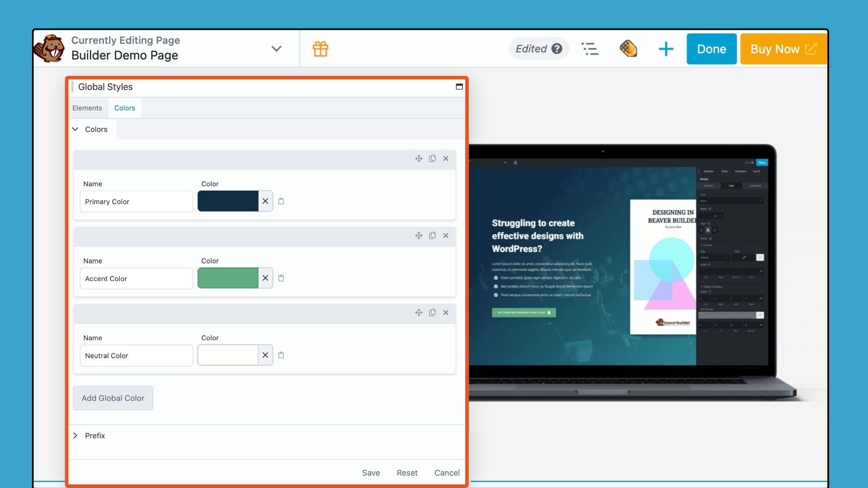The height and width of the screenshot is (488, 868).
Task: Open the outline panel list icon
Action: point(590,49)
